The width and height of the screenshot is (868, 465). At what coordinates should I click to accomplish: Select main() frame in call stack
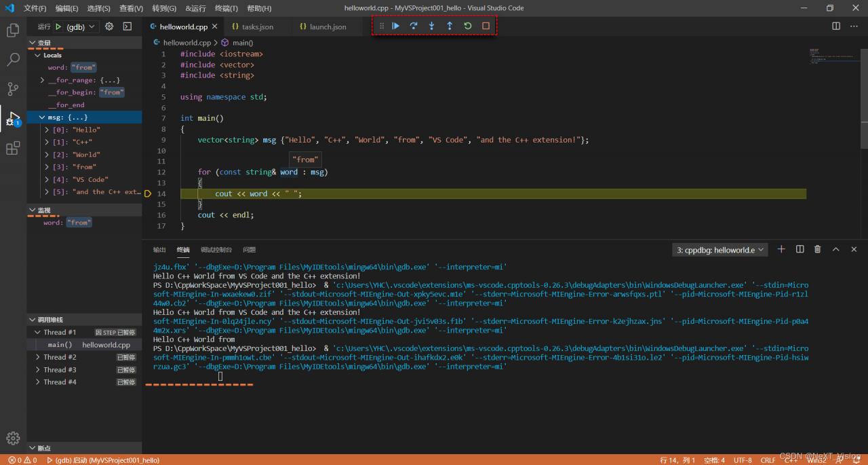click(x=84, y=345)
